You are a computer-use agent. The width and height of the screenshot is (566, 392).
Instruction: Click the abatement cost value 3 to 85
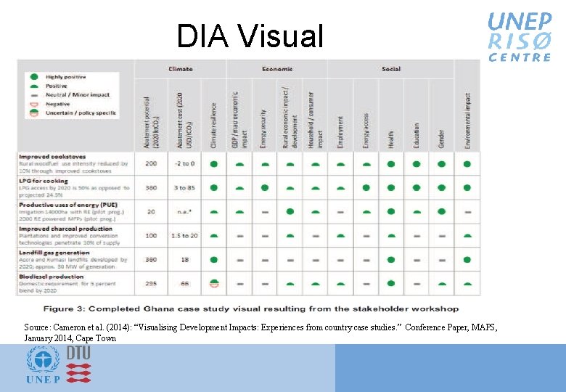[x=184, y=188]
